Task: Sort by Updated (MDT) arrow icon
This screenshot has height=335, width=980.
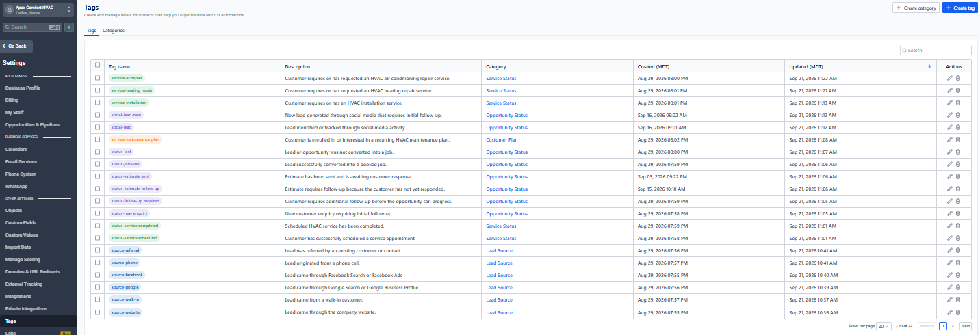Action: click(929, 66)
